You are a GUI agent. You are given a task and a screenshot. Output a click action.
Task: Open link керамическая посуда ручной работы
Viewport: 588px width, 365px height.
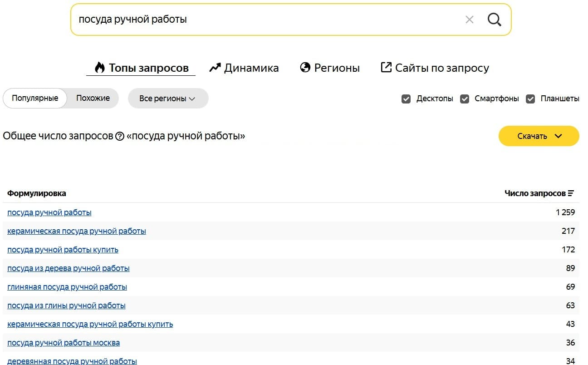click(77, 231)
